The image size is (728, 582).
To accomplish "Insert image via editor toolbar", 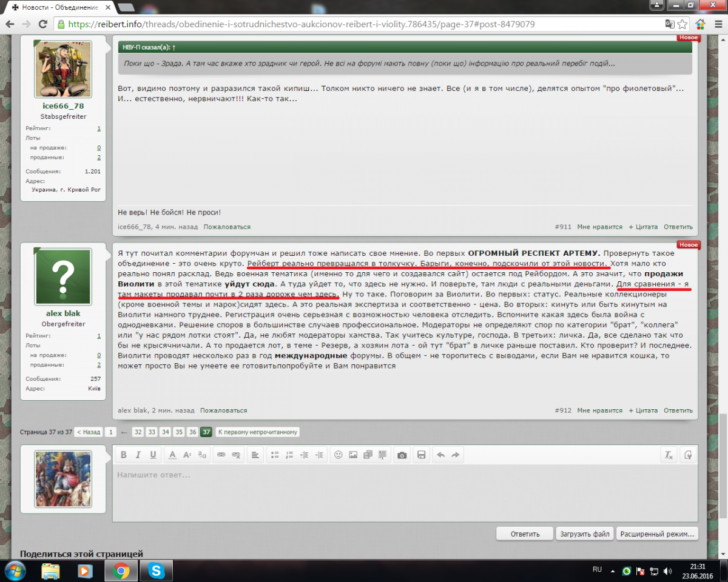I will [353, 455].
